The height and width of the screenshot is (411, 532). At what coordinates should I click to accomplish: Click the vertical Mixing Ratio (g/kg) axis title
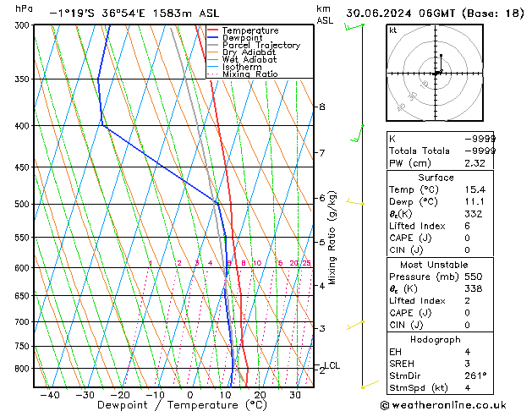click(332, 238)
